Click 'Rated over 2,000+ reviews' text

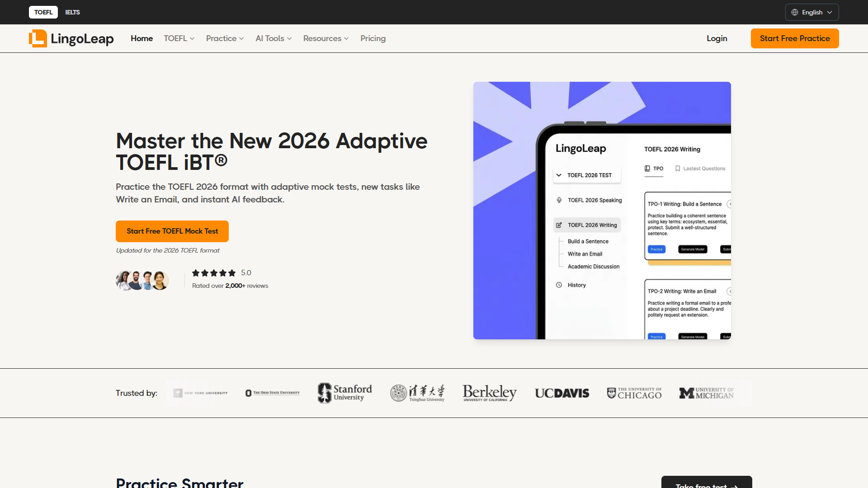(230, 286)
